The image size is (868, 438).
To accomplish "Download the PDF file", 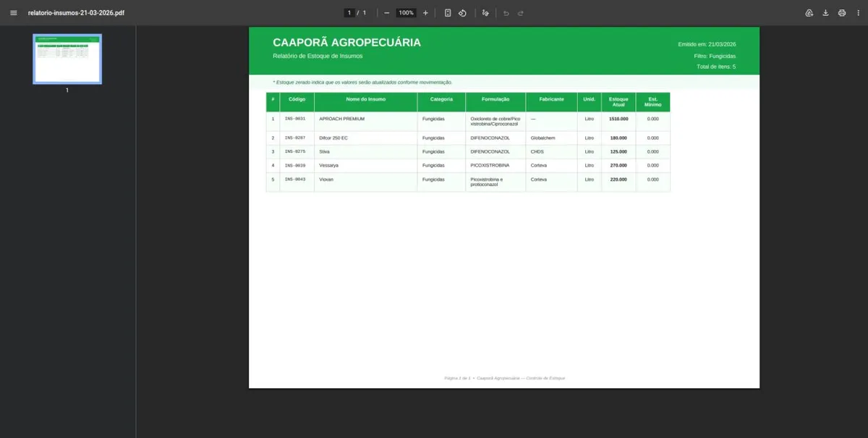I will (x=825, y=13).
